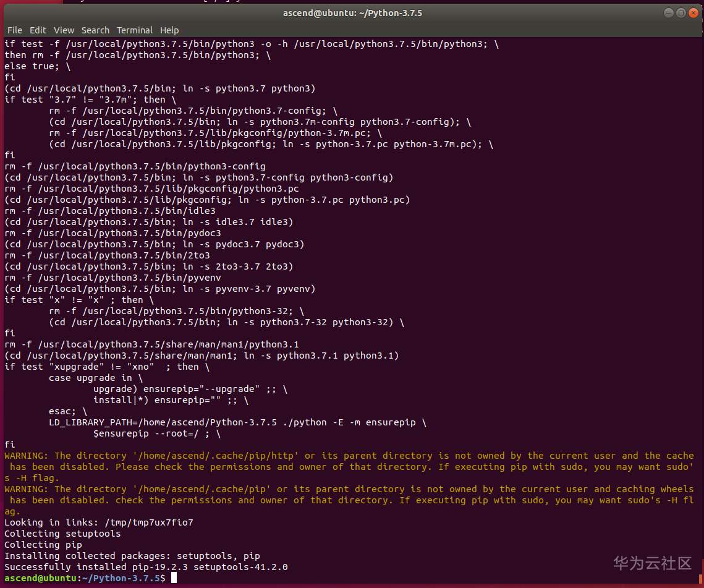Click the line 'rm -f /usr/local/python3.7.5/bin/2to3'

(x=107, y=255)
